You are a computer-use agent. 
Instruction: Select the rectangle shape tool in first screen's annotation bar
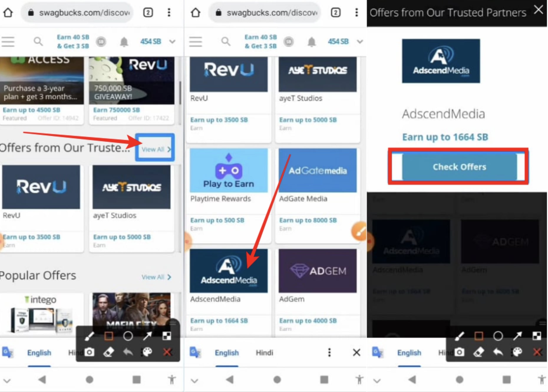pyautogui.click(x=109, y=336)
